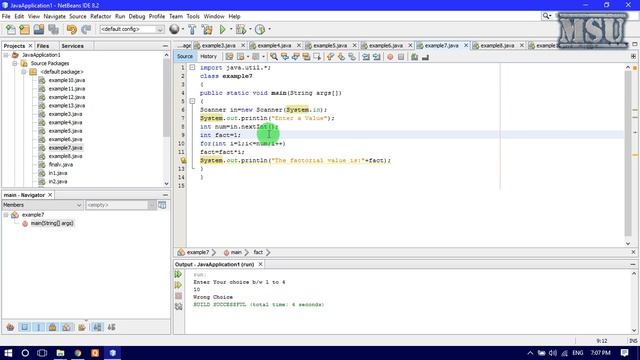
Task: Click Find Previous Occurrence icon in editor toolbar
Action: click(285, 57)
